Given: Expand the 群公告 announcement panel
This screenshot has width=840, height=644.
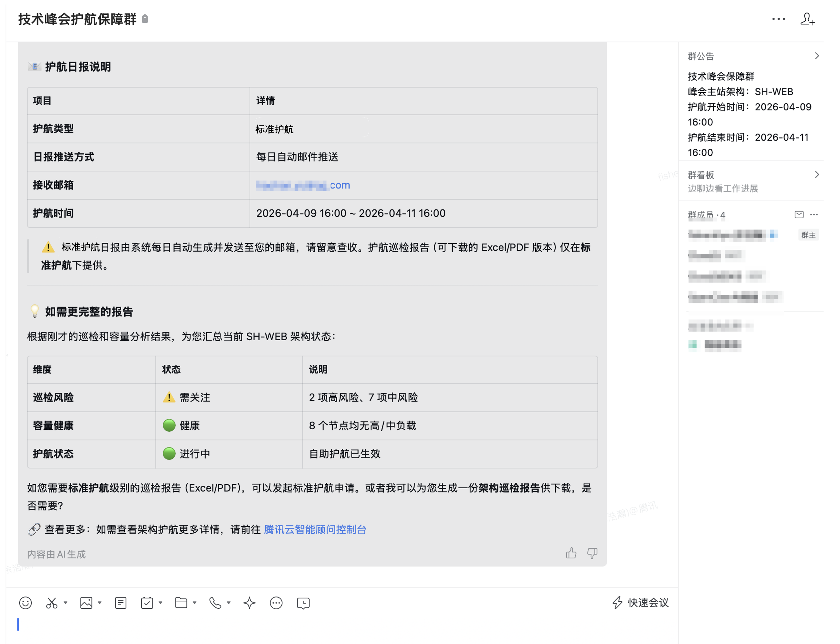Looking at the screenshot, I should point(817,56).
